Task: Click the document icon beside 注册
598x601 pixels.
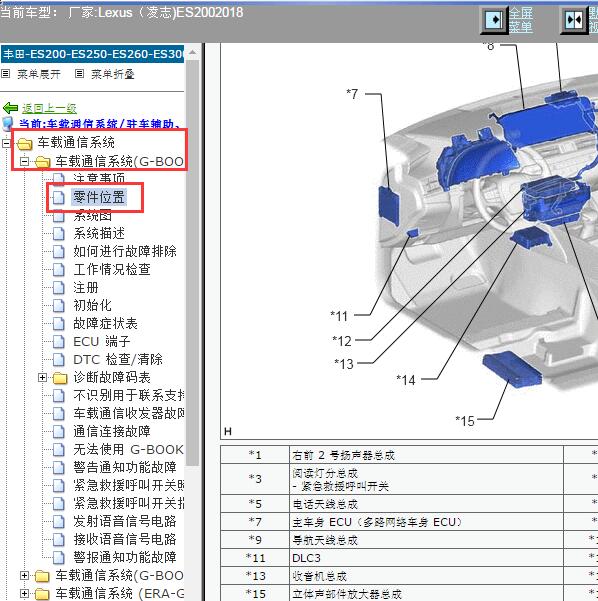Action: [58, 287]
